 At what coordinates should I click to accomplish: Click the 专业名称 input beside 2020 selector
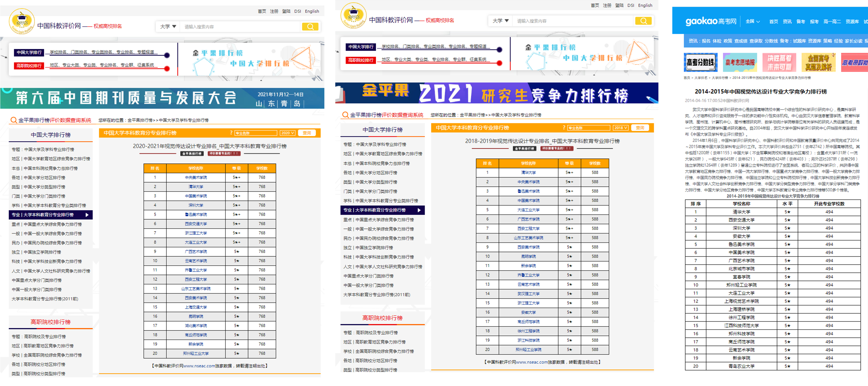tap(256, 133)
